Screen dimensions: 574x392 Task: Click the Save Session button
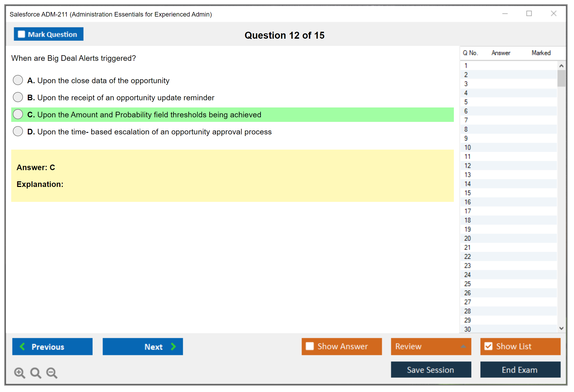431,370
